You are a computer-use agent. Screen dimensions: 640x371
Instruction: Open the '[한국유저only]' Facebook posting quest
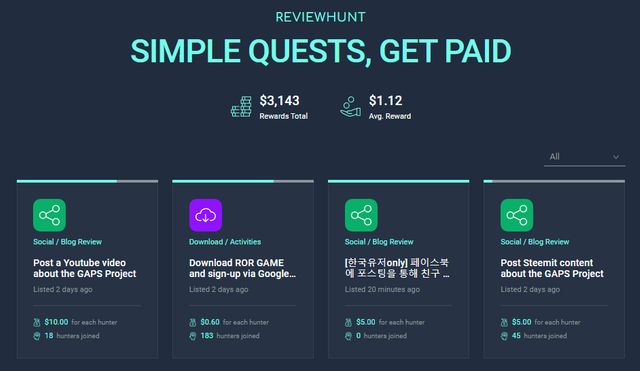pos(397,268)
